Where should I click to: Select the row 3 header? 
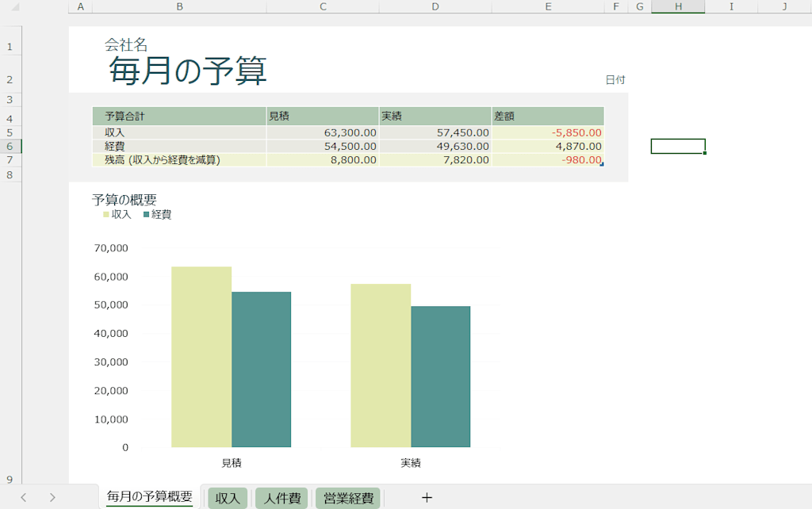click(x=10, y=99)
